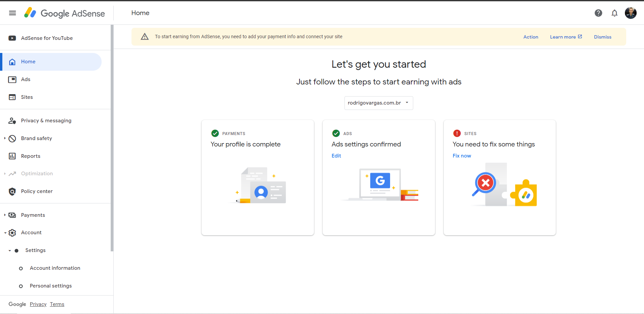Click the green check on Ads card
The image size is (644, 314).
pyautogui.click(x=336, y=133)
